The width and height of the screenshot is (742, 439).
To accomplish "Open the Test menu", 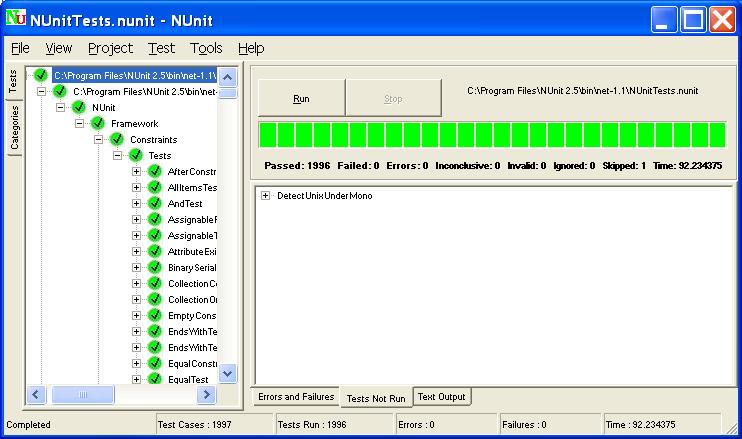I will pos(161,48).
